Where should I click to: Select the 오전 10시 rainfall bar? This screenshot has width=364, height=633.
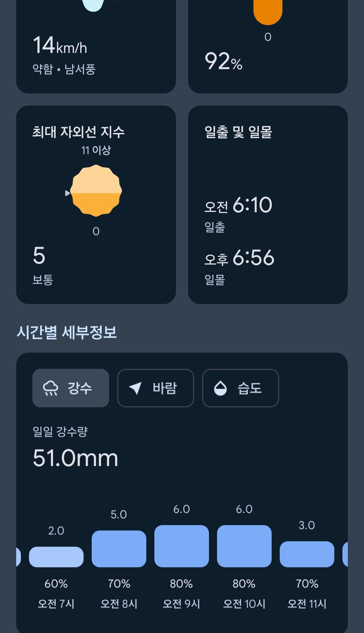pyautogui.click(x=244, y=546)
